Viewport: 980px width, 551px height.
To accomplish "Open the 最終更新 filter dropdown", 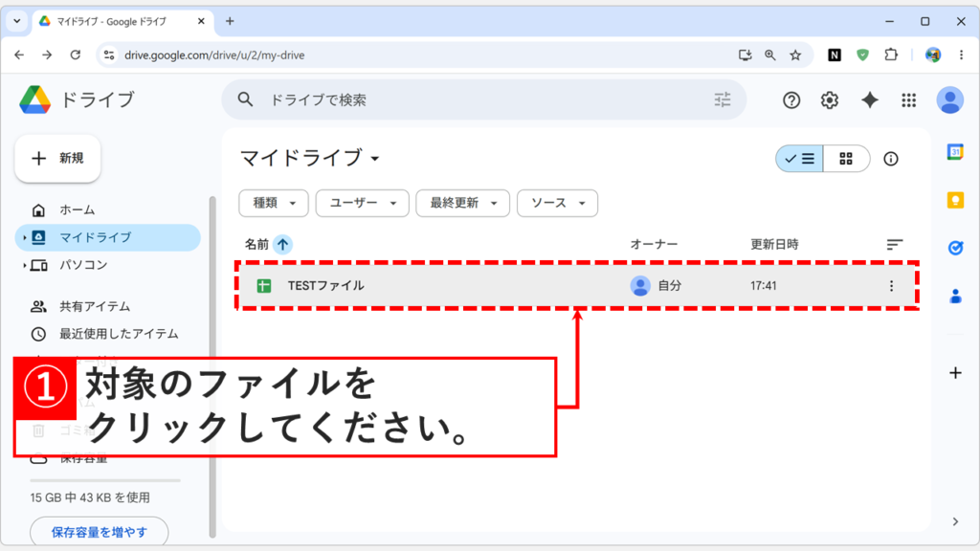I will 463,203.
